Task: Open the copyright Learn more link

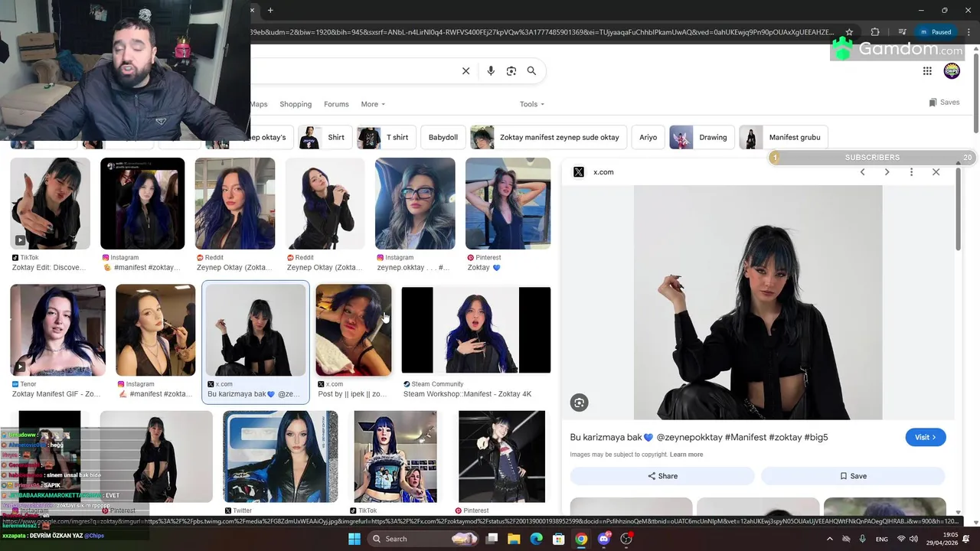Action: [686, 455]
